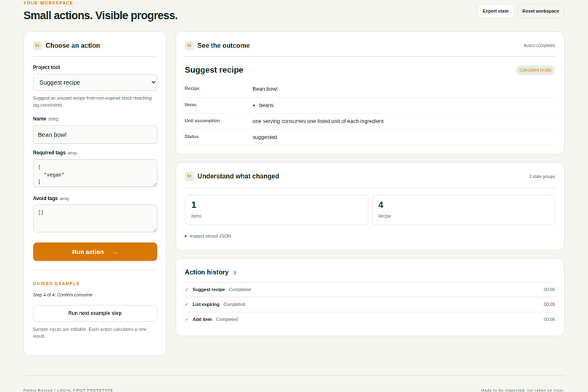Image resolution: width=588 pixels, height=392 pixels.
Task: Click checkmark beside List expiring entry
Action: [x=186, y=304]
